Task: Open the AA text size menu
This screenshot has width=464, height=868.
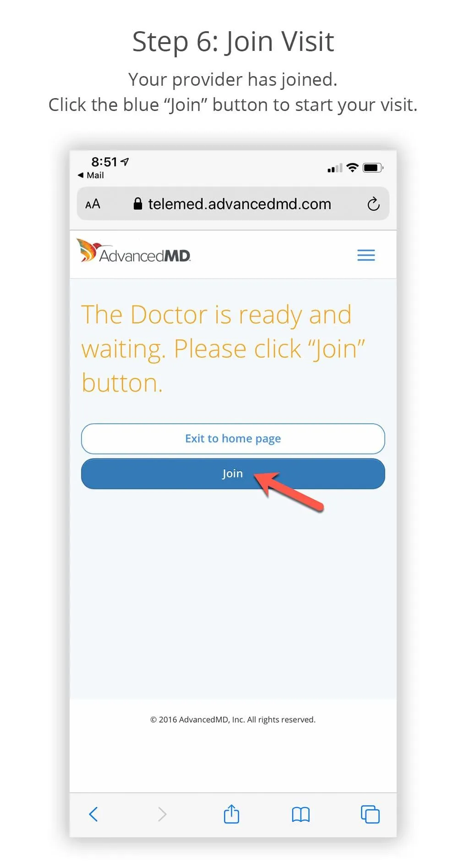Action: click(93, 204)
